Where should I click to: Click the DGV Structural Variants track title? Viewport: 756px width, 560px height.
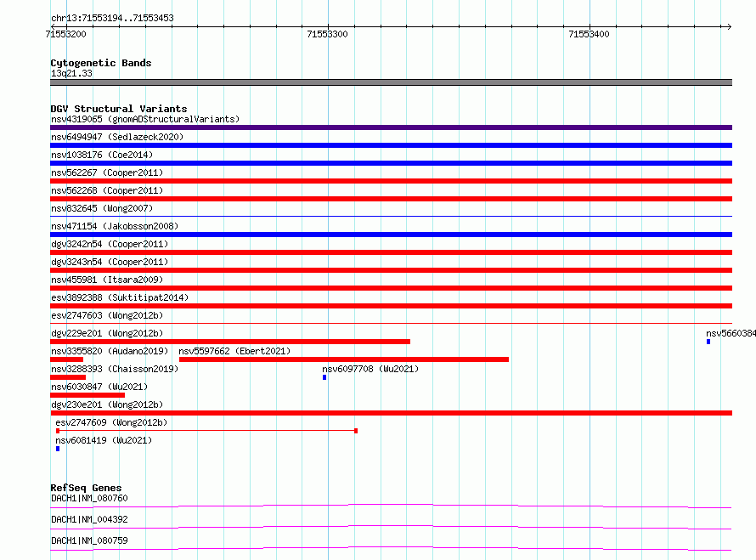(119, 109)
